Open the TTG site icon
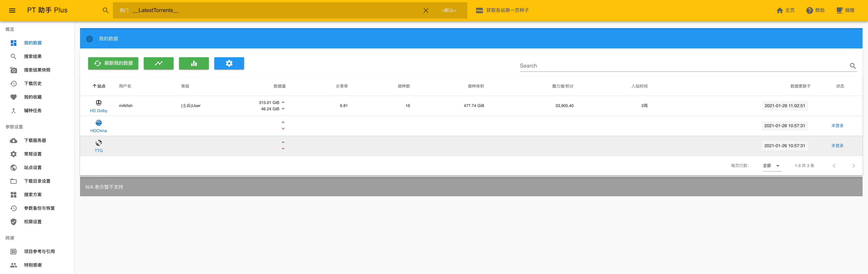The height and width of the screenshot is (274, 868). 98,143
